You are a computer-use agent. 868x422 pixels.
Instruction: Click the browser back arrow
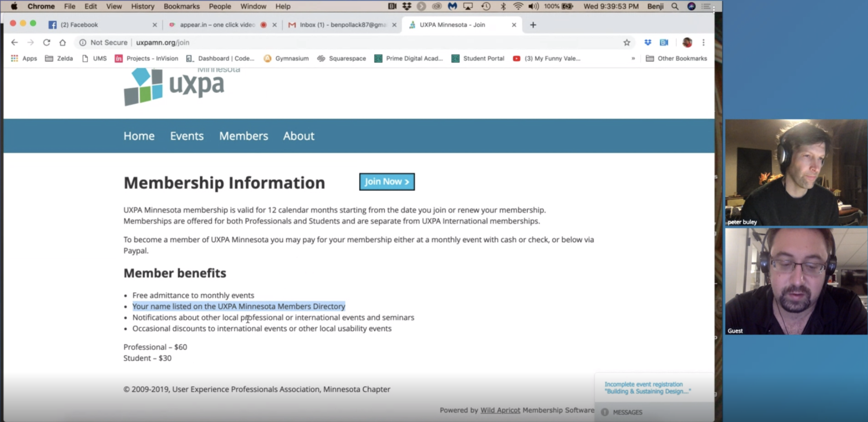click(14, 42)
